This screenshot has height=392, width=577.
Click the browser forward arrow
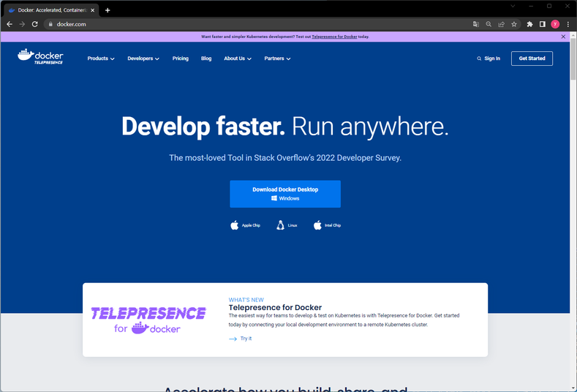click(22, 24)
